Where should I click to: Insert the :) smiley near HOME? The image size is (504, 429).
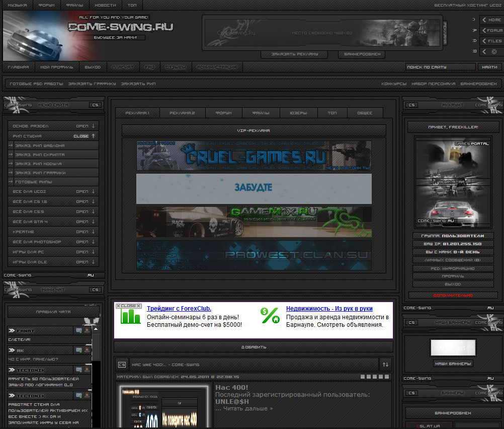474,19
